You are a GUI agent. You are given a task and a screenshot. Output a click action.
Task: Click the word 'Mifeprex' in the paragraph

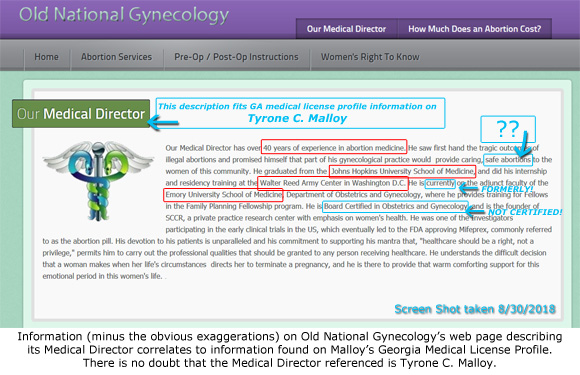pyautogui.click(x=473, y=230)
